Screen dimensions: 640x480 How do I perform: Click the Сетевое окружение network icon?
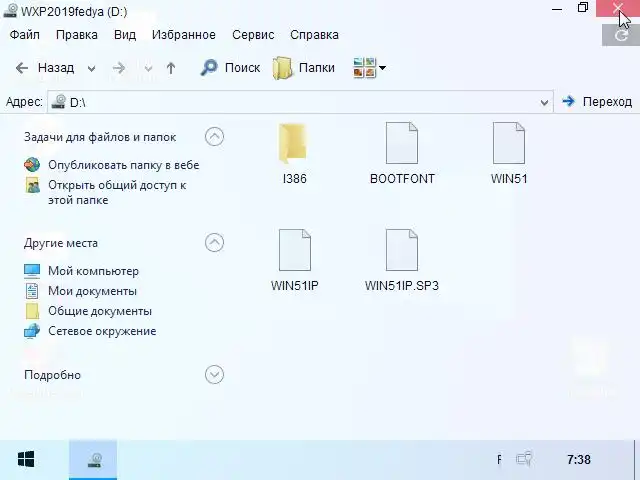coord(32,331)
